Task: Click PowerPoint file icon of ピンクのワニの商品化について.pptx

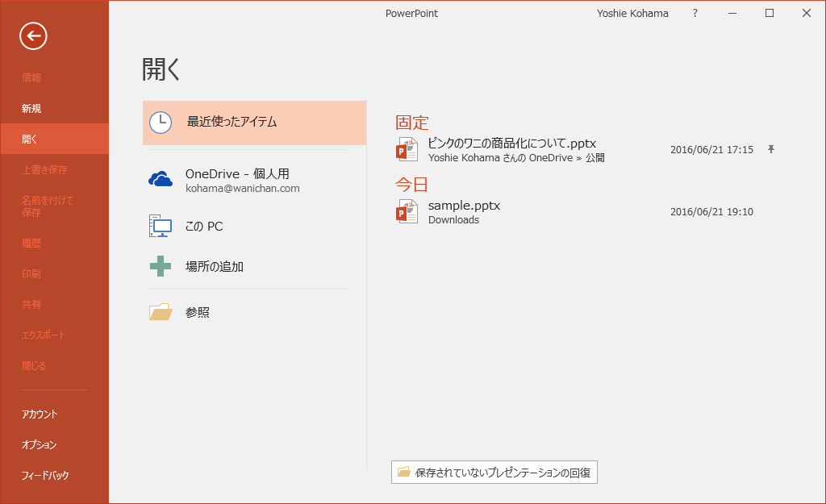Action: [x=407, y=149]
